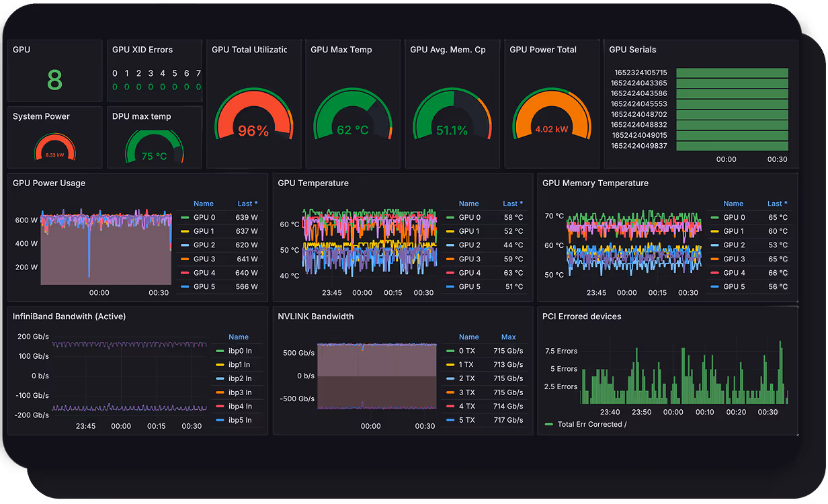
Task: Sort GPU Power Usage legend by Last *
Action: [x=247, y=204]
